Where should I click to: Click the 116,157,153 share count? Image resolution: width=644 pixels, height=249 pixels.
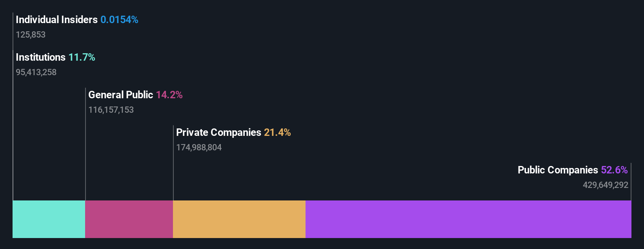point(111,110)
